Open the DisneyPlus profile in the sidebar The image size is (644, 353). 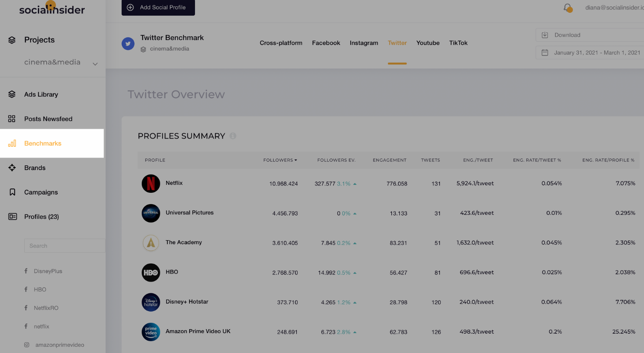(x=48, y=271)
